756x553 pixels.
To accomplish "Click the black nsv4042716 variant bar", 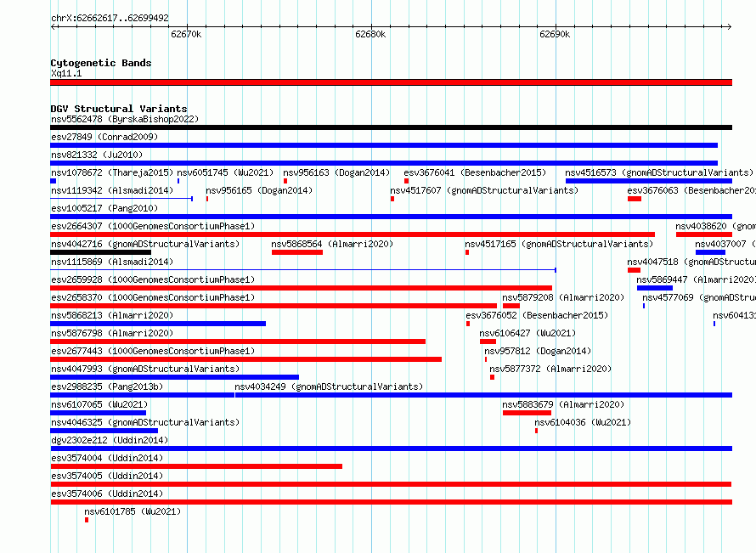I will [101, 252].
